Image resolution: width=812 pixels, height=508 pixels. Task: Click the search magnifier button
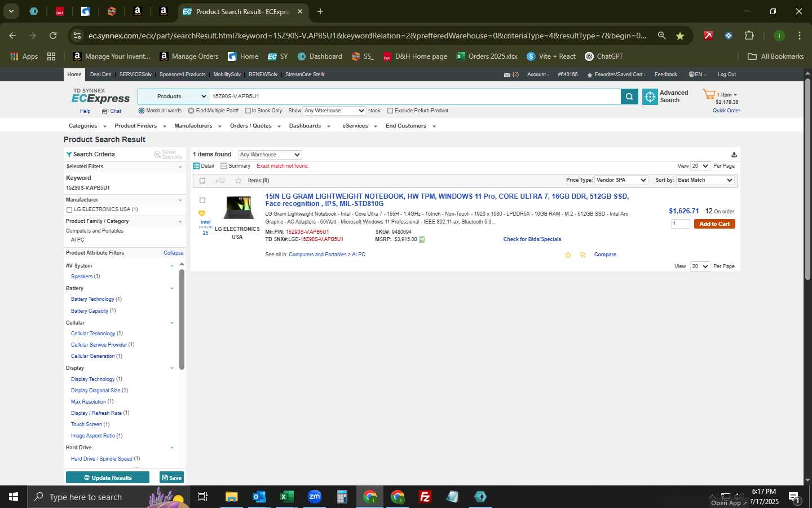pos(629,97)
